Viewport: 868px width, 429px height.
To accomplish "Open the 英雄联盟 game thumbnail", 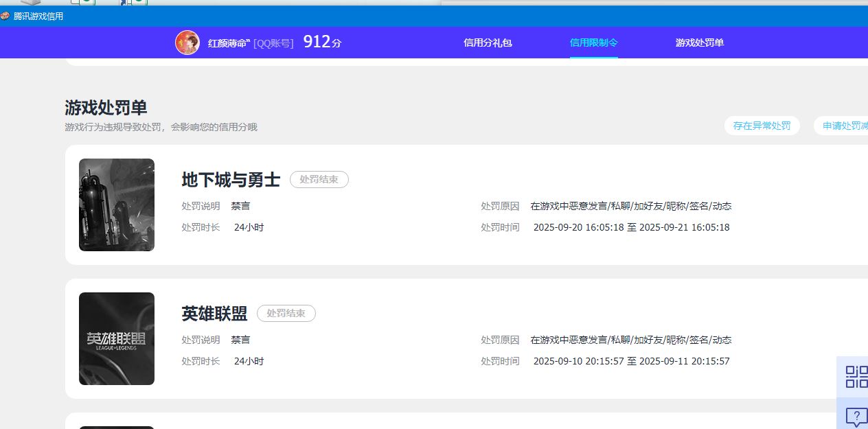I will pos(117,339).
